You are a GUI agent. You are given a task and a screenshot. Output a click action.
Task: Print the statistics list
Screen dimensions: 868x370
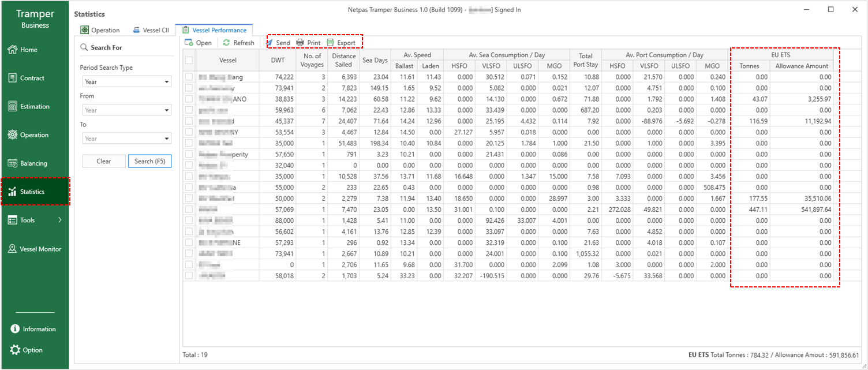coord(308,43)
